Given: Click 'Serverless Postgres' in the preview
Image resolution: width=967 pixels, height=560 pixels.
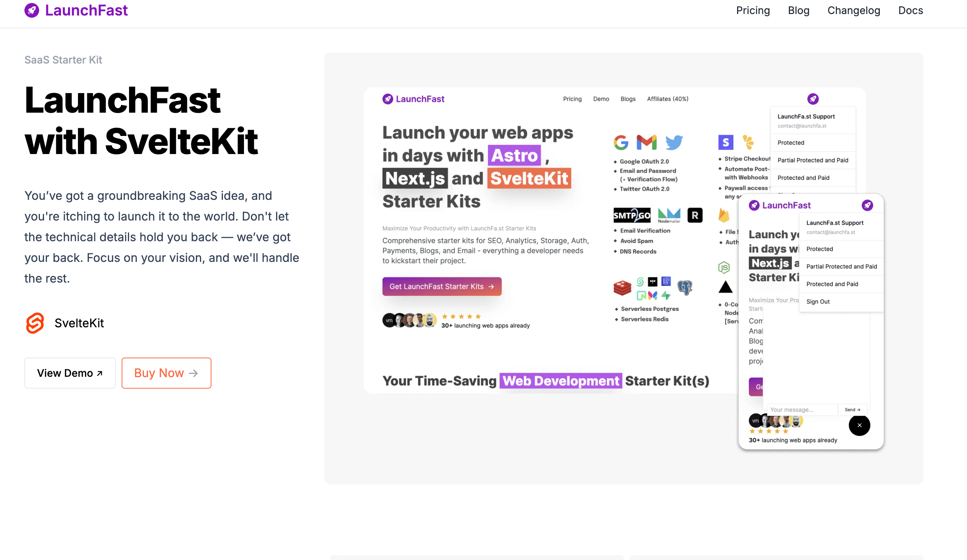Looking at the screenshot, I should coord(649,309).
